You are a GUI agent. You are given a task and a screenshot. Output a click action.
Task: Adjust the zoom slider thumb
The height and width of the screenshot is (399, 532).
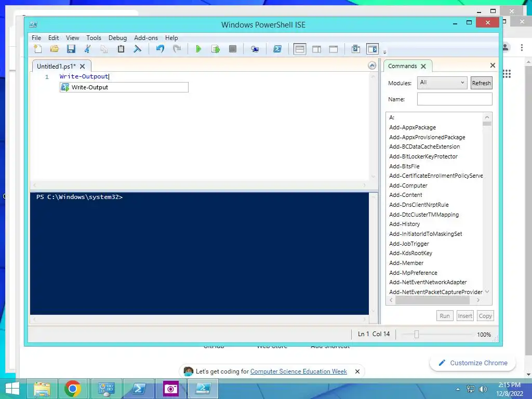point(416,334)
